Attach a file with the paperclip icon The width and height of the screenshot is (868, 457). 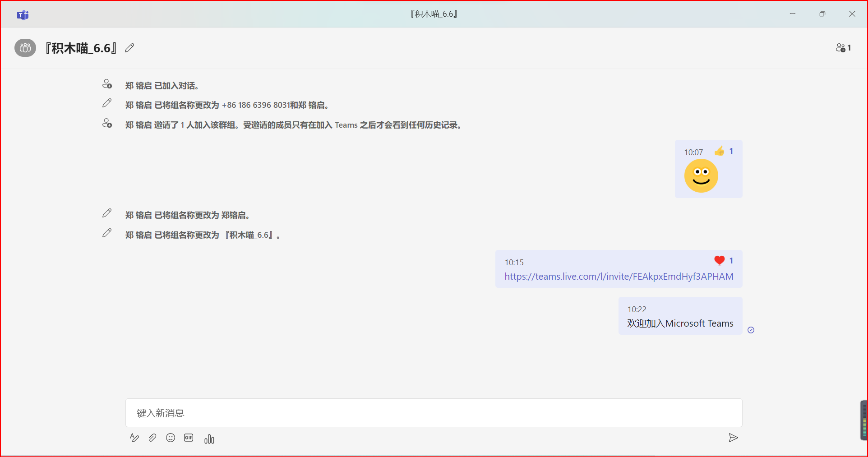(152, 438)
